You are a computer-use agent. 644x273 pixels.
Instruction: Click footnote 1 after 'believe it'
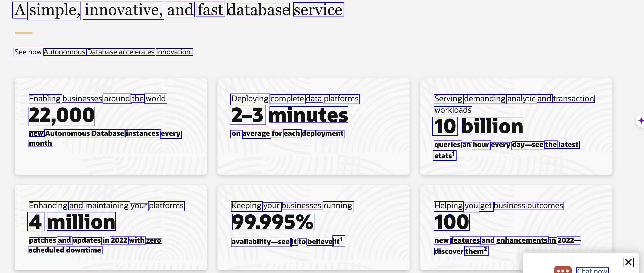[x=341, y=239]
